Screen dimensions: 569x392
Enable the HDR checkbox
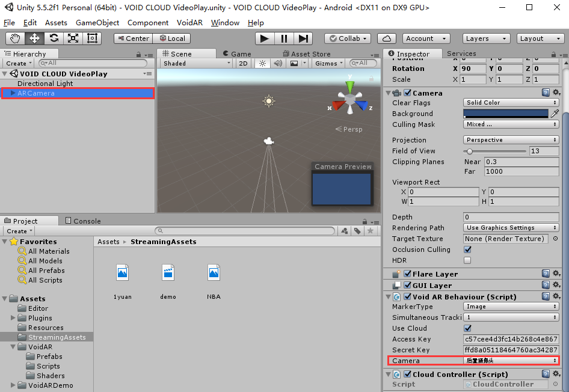click(x=467, y=260)
